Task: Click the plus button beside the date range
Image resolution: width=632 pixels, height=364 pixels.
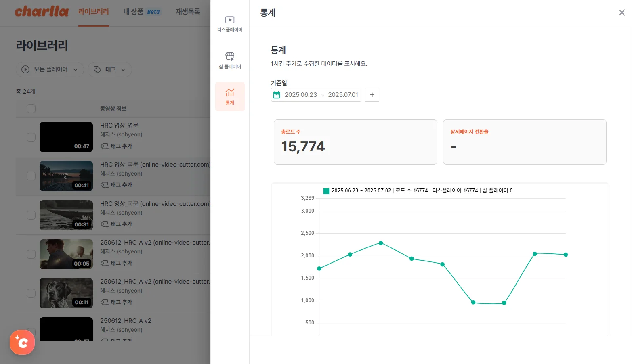Action: tap(372, 95)
